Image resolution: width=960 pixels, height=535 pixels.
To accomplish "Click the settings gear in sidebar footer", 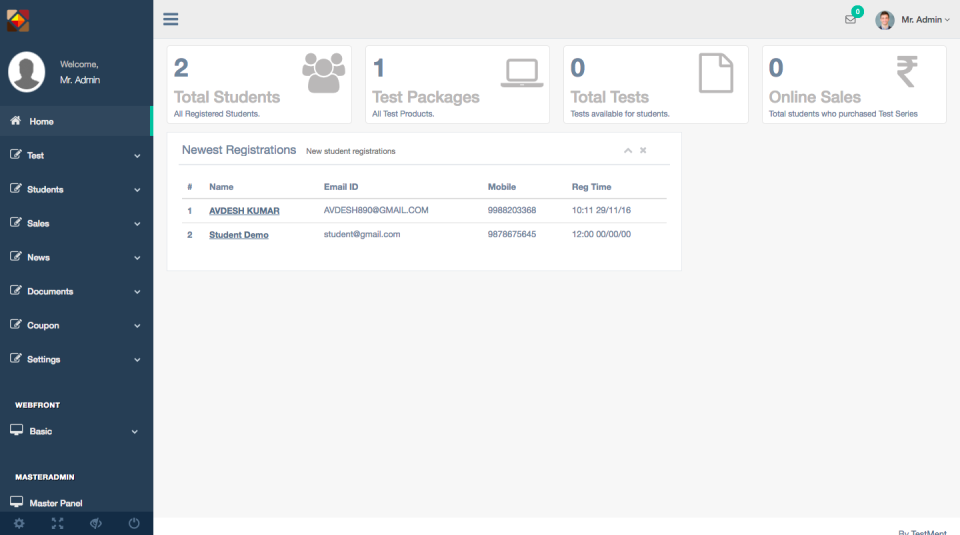I will 19,523.
